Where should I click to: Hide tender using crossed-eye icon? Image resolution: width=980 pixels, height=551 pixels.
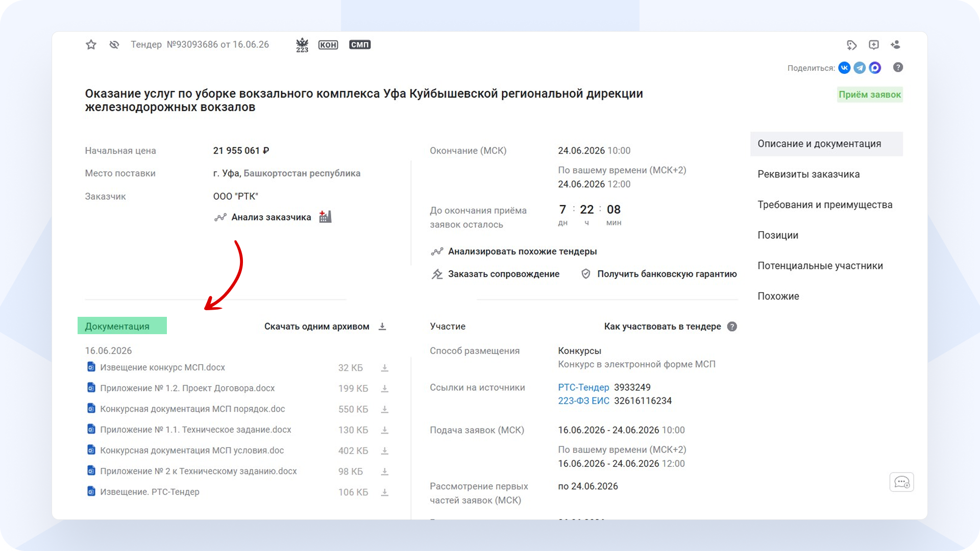(114, 45)
